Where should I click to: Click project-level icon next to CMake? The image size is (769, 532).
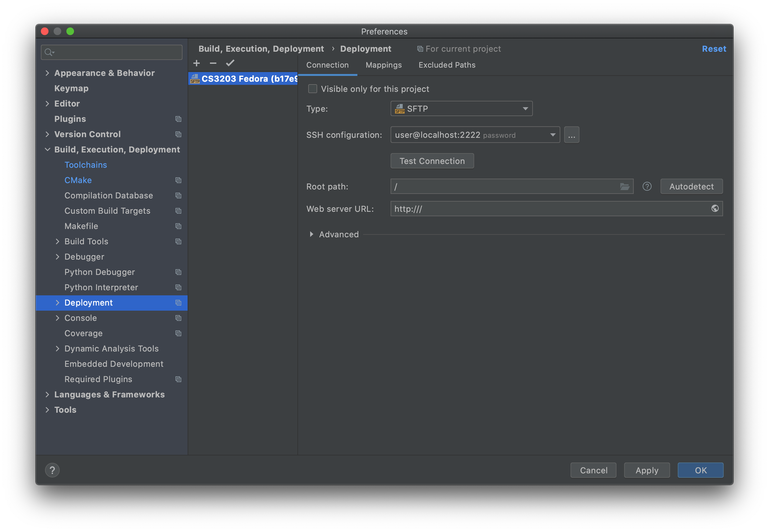coord(178,180)
